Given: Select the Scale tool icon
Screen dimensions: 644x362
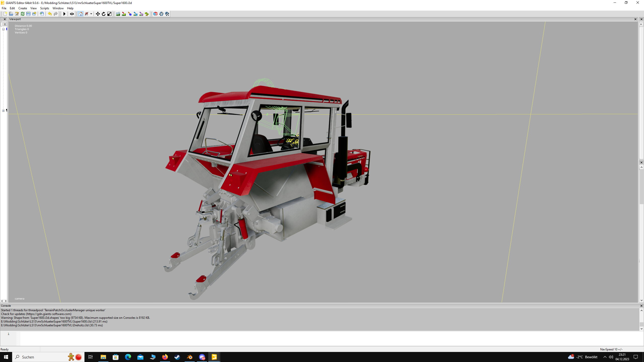Looking at the screenshot, I should coord(109,14).
